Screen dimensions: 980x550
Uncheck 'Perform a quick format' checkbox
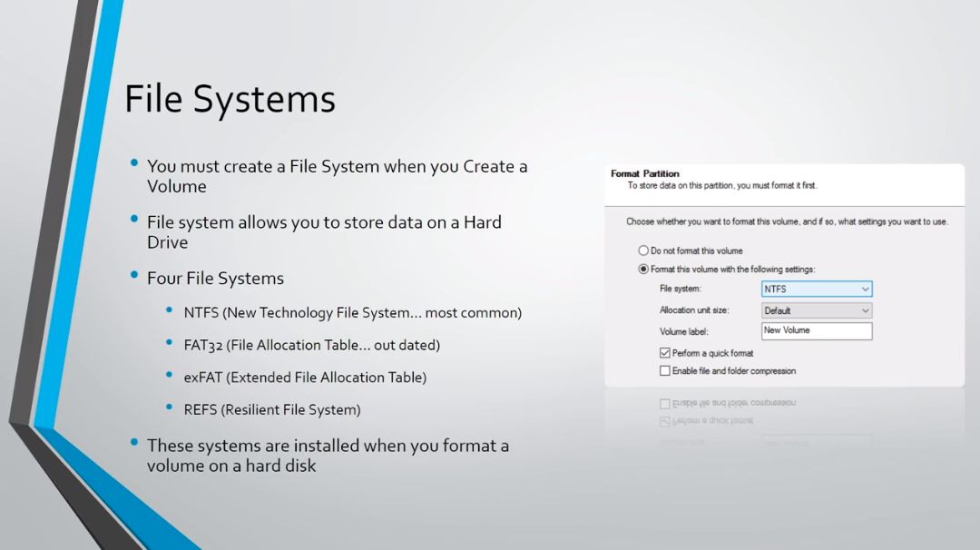665,353
